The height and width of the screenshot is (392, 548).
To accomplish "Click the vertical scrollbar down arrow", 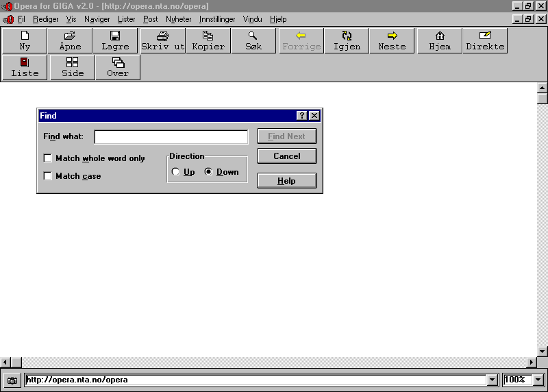I will [x=542, y=352].
